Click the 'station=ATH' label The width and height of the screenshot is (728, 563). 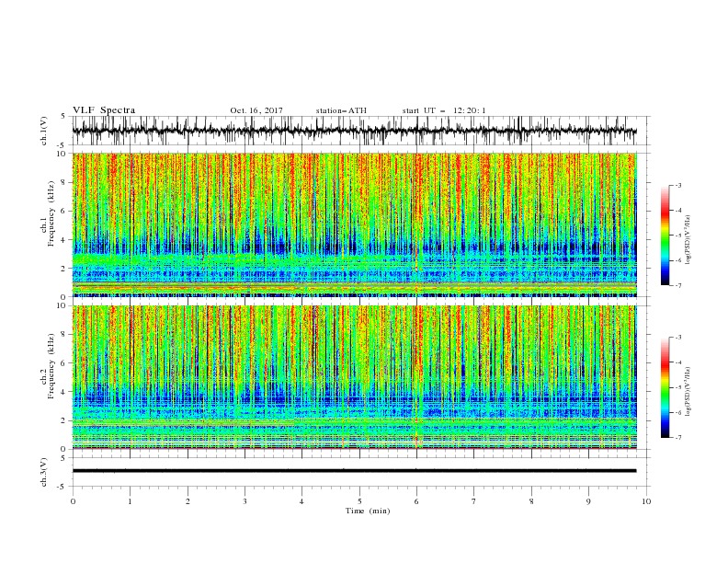[x=341, y=110]
